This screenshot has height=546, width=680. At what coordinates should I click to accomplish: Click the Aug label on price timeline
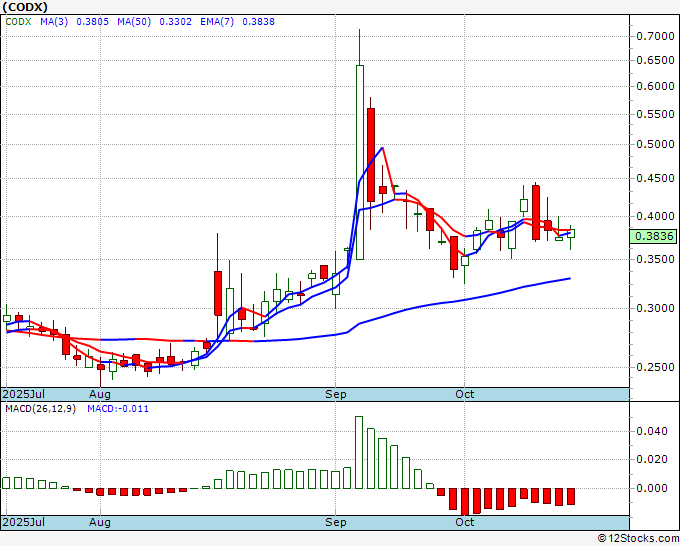pyautogui.click(x=100, y=394)
